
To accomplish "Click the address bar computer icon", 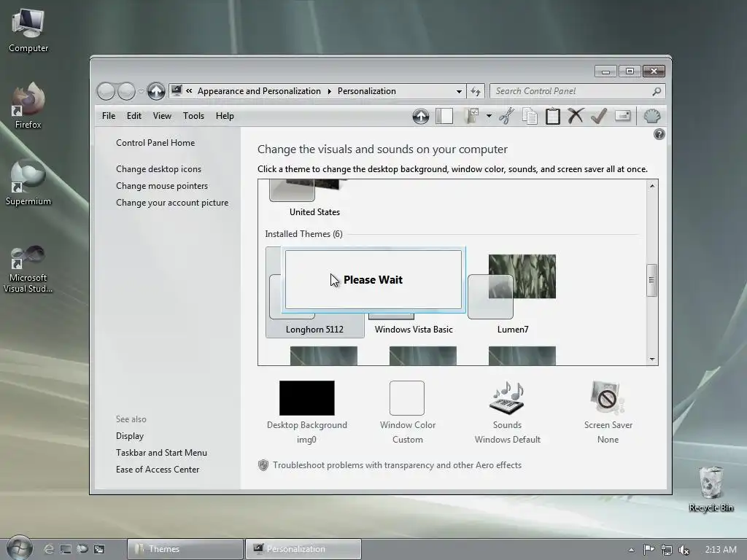I will coord(177,90).
